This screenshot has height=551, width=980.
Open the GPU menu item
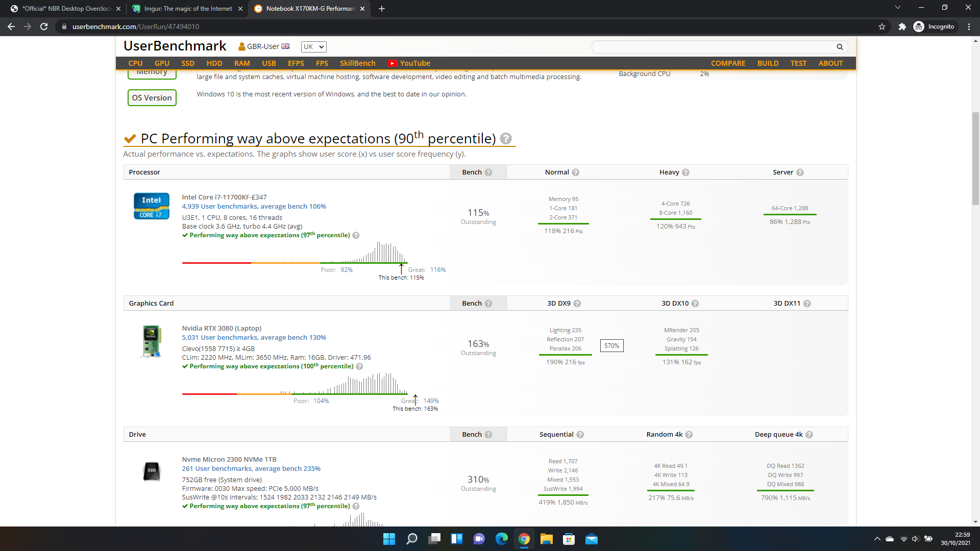162,63
